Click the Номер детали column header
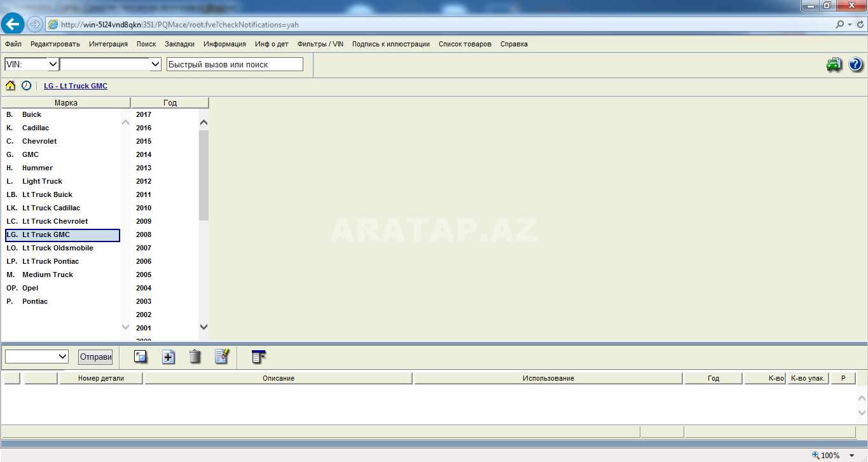 (x=101, y=378)
